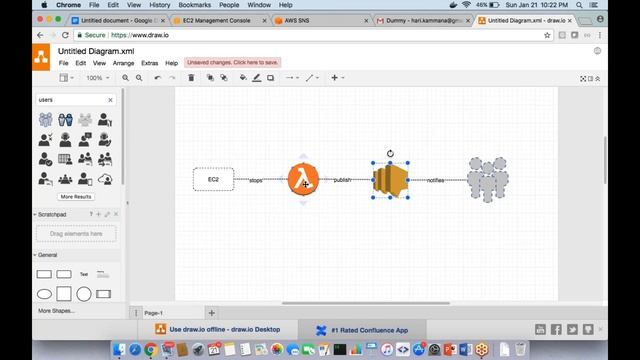Select the Text shape in General
This screenshot has width=640, height=360.
point(84,274)
